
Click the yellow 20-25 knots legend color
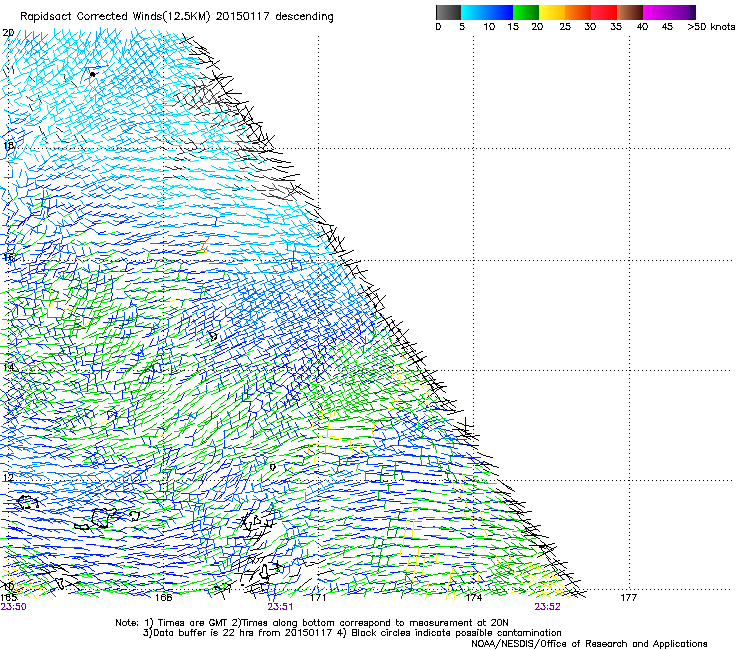point(552,12)
